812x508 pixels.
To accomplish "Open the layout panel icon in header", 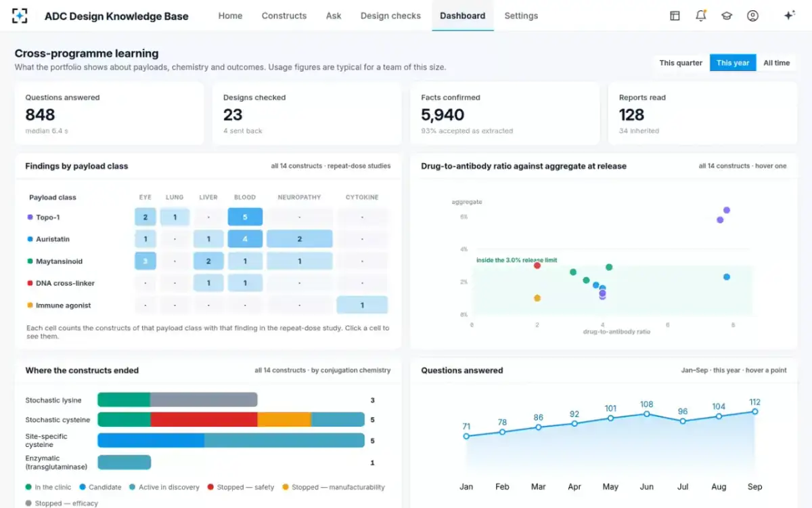I will (675, 16).
